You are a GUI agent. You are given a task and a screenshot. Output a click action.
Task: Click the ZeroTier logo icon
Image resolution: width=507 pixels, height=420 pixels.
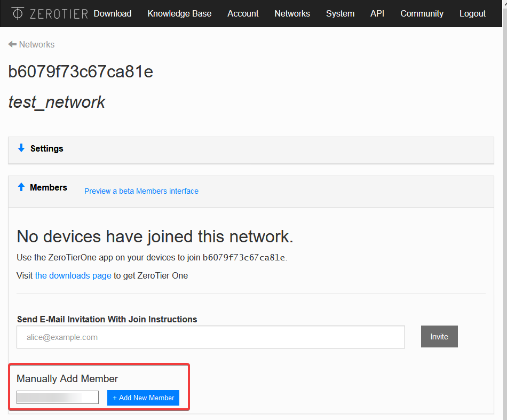pyautogui.click(x=18, y=13)
